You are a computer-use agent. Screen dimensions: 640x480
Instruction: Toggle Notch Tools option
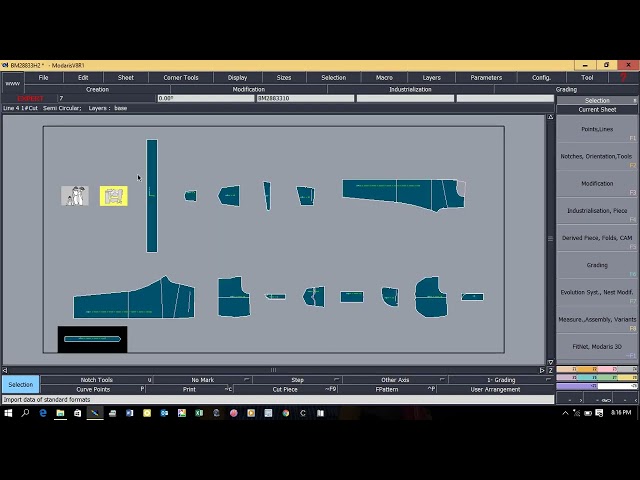(x=96, y=380)
